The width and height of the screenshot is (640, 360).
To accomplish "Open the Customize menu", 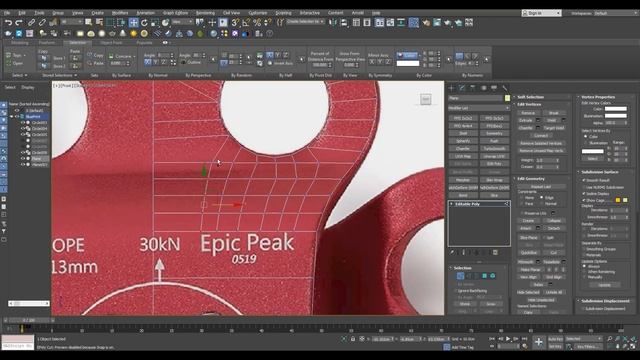I will click(258, 13).
